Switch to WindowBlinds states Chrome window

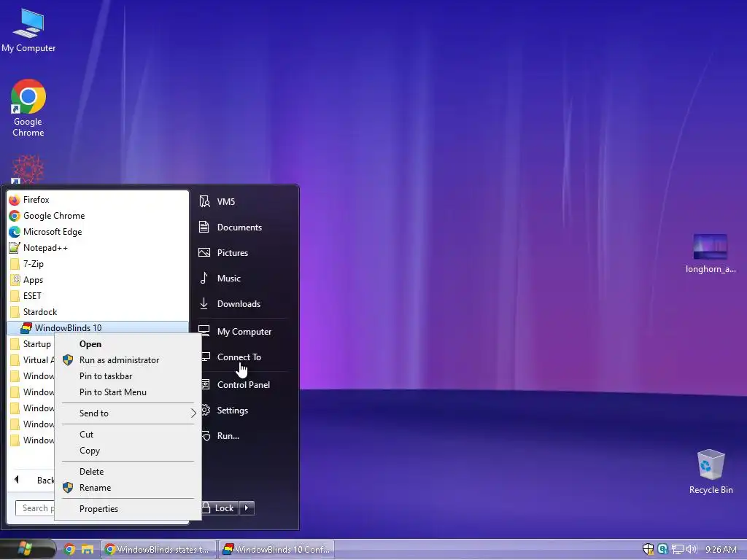pos(158,550)
